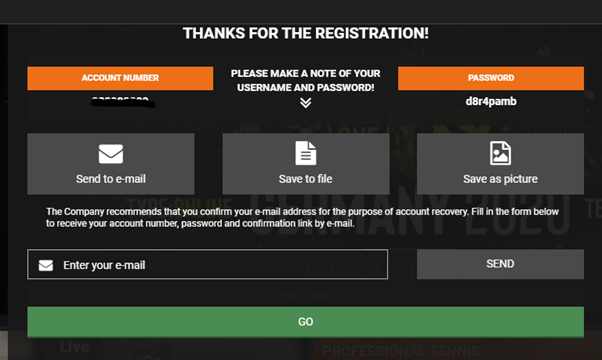Click the image icon above Save as picture
Viewport: 602px width, 360px height.
coord(500,153)
